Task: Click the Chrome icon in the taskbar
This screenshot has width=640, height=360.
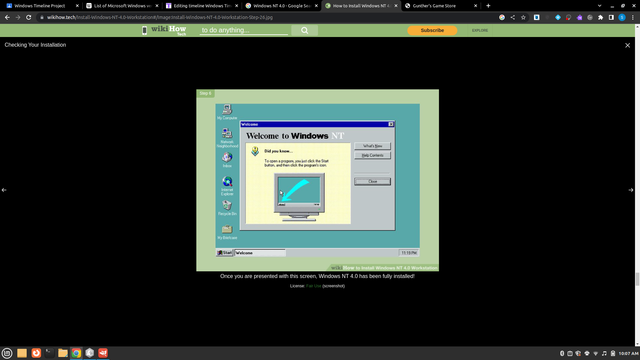Action: (x=76, y=353)
